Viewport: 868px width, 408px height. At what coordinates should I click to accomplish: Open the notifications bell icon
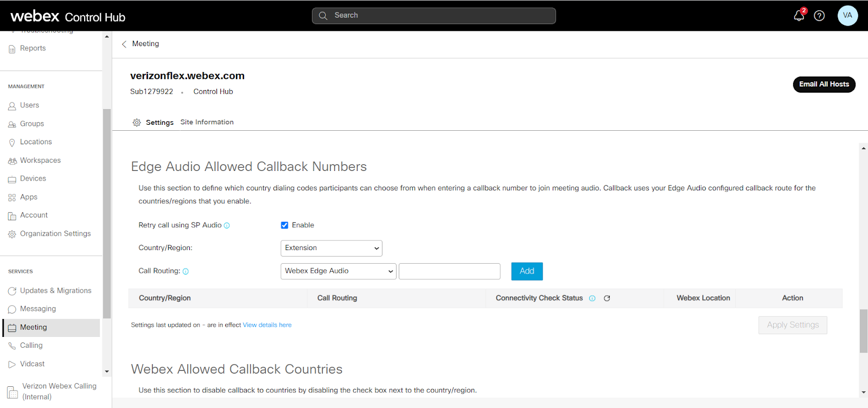tap(799, 16)
